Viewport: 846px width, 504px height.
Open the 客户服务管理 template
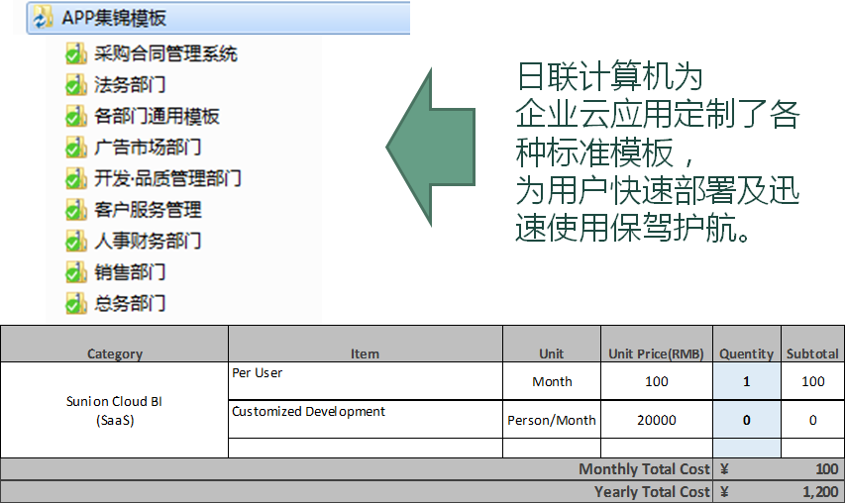(148, 210)
